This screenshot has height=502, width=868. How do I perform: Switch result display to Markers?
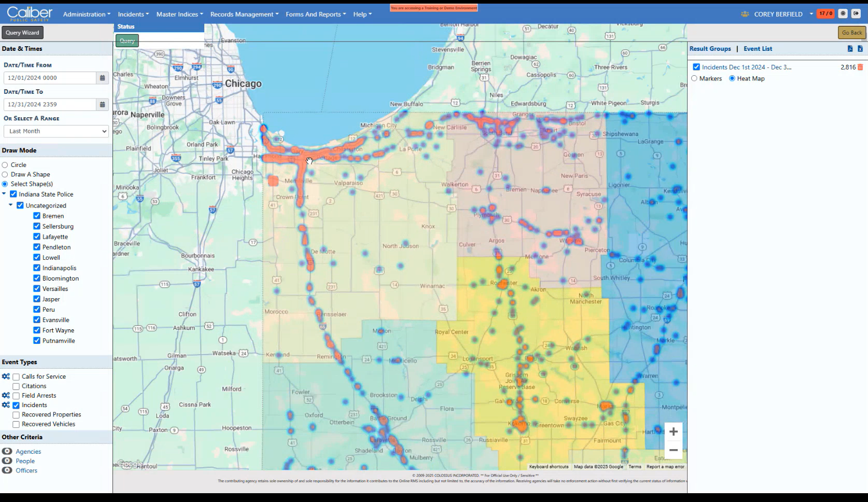pos(694,79)
